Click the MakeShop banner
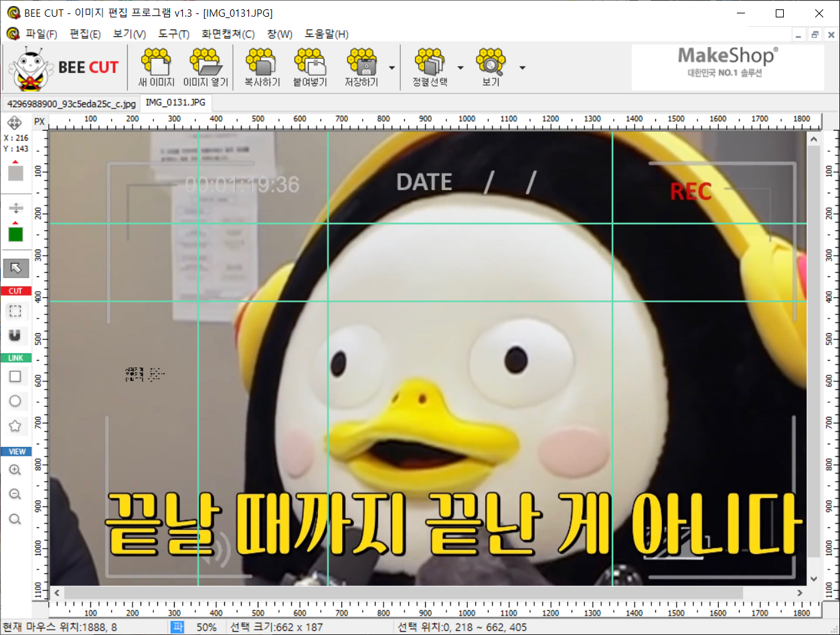This screenshot has width=840, height=635. tap(728, 68)
